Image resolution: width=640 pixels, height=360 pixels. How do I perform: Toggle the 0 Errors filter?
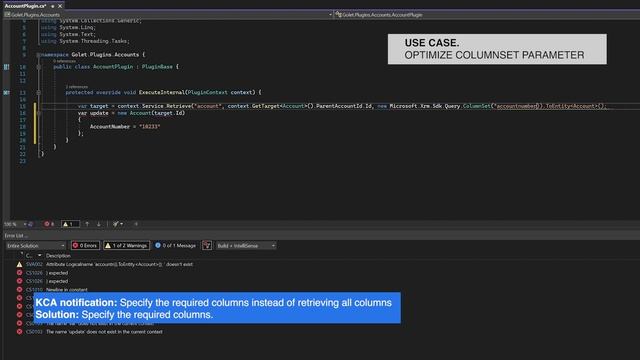(x=85, y=246)
